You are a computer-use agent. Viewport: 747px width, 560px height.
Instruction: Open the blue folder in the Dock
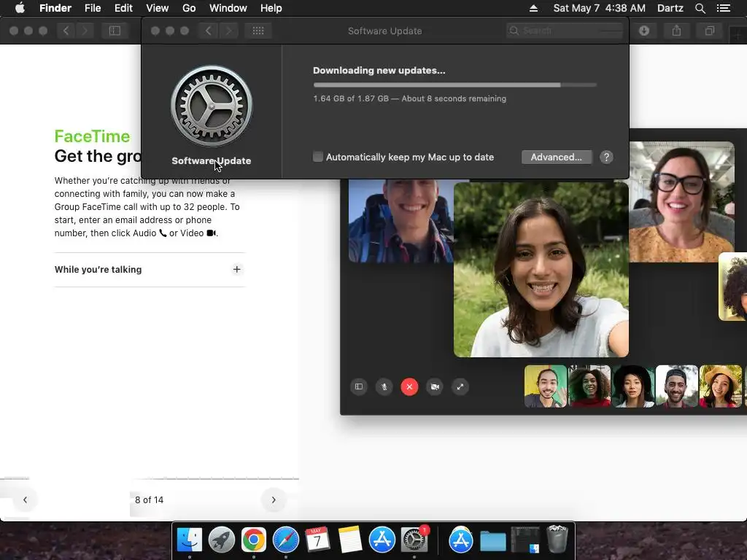point(492,540)
